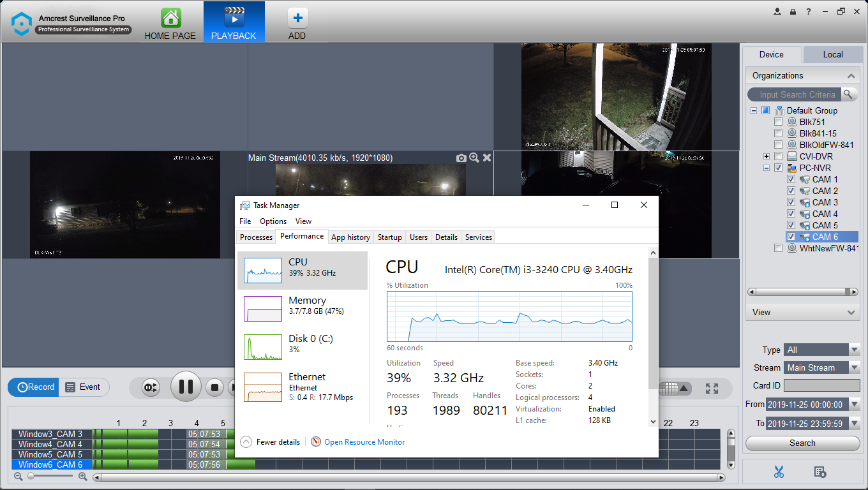868x490 pixels.
Task: Open the help question mark icon
Action: tap(809, 11)
